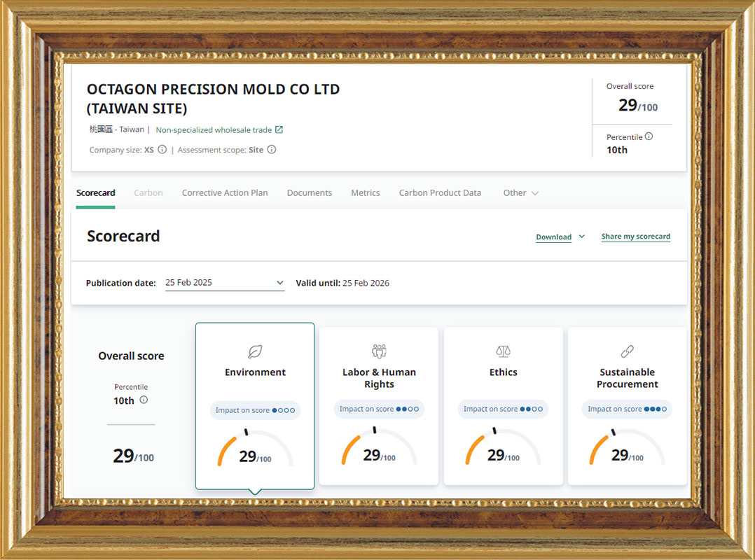
Task: Go to the Documents tab
Action: point(310,193)
